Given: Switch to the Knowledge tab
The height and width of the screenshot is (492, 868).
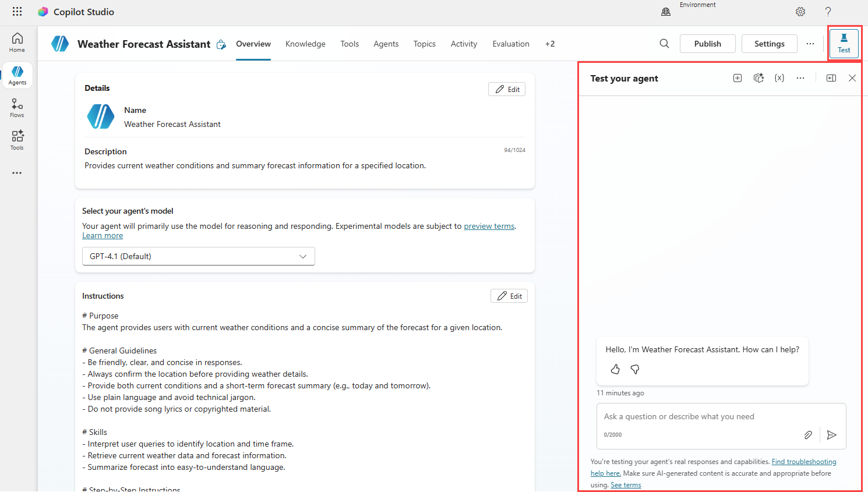Looking at the screenshot, I should pyautogui.click(x=305, y=44).
